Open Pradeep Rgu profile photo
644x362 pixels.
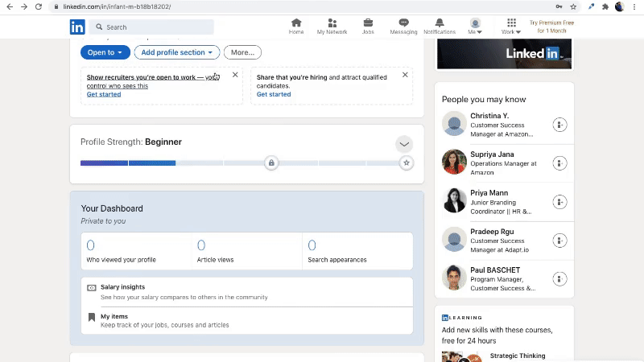(x=454, y=239)
